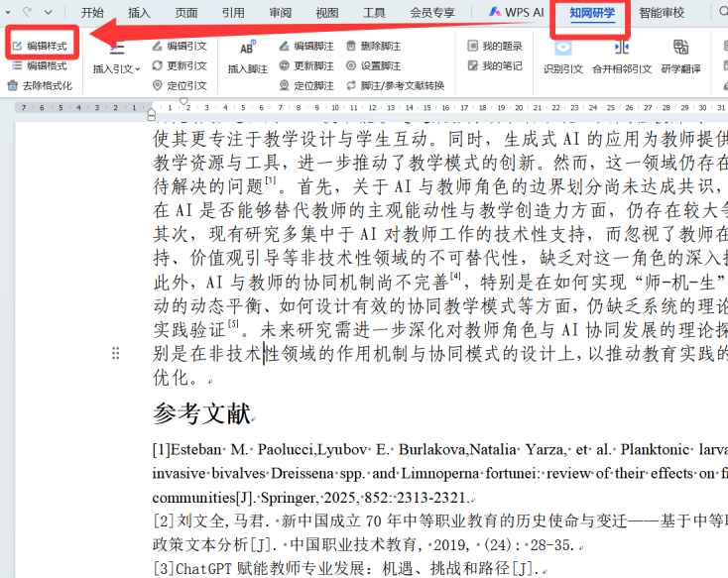This screenshot has width=728, height=578.
Task: Click the redo arrow in quick access bar
Action: click(x=27, y=12)
